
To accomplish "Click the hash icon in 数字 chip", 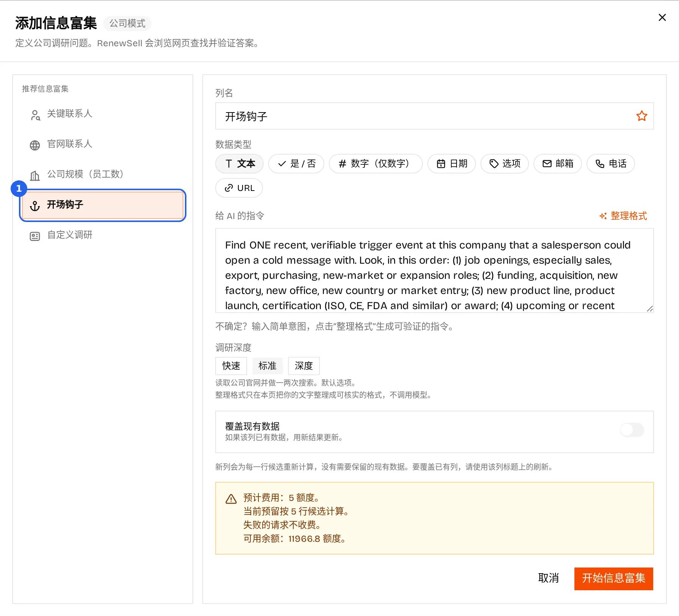I will click(x=343, y=164).
